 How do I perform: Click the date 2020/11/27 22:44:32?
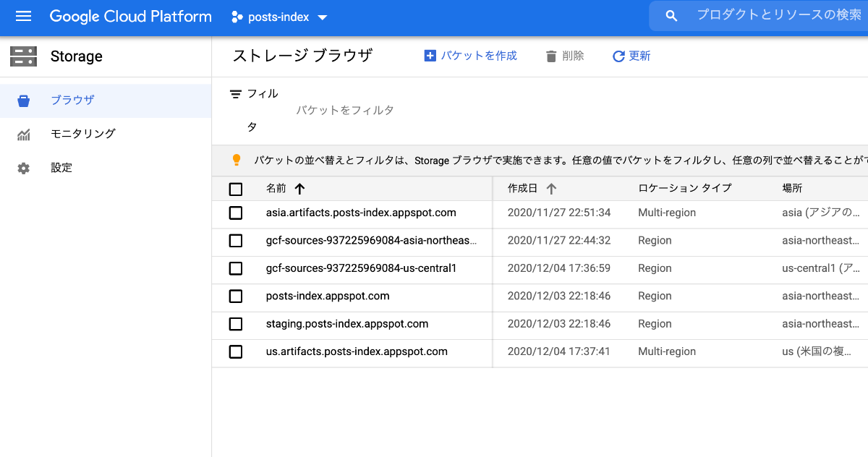click(559, 241)
